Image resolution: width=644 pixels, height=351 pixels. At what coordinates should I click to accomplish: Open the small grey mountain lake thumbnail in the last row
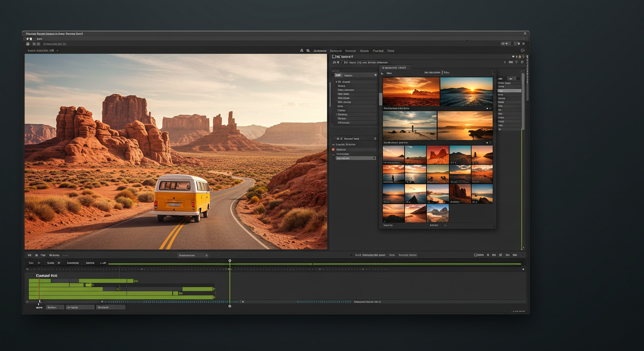point(438,213)
